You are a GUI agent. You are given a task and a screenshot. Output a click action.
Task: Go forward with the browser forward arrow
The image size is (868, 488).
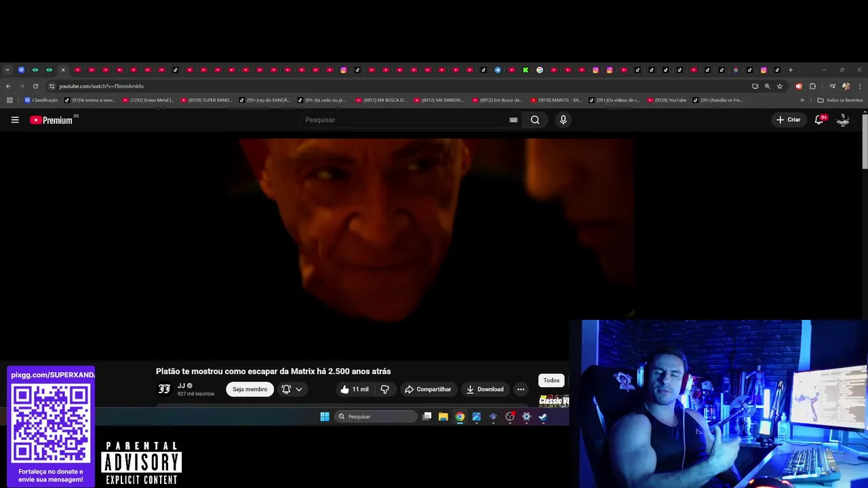(x=22, y=86)
